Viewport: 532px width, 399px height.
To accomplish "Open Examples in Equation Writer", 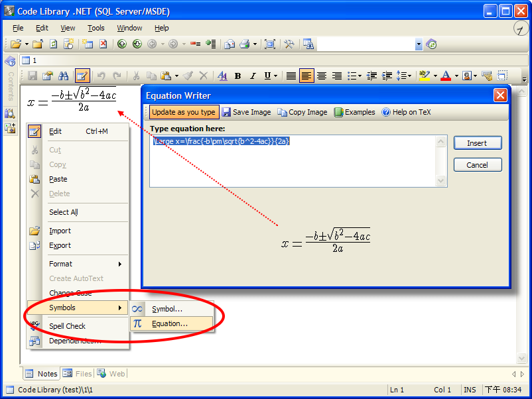I will [x=355, y=112].
